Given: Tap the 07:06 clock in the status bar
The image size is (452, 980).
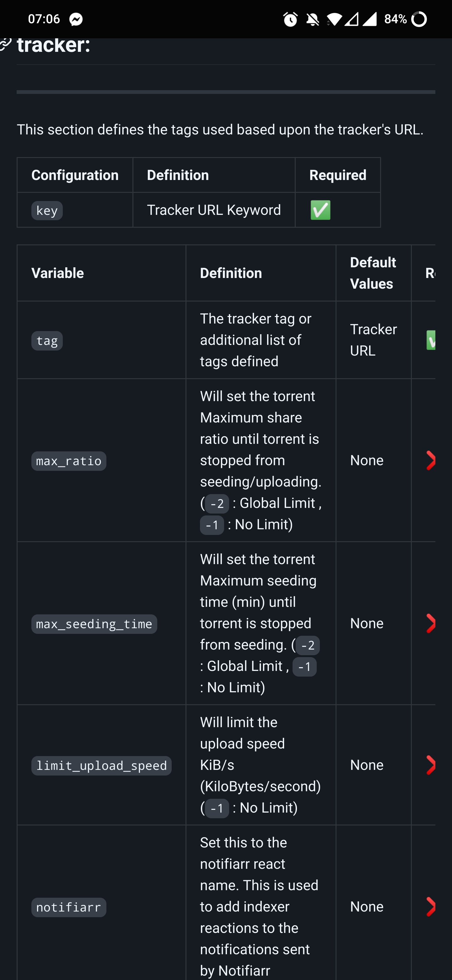Looking at the screenshot, I should [43, 19].
